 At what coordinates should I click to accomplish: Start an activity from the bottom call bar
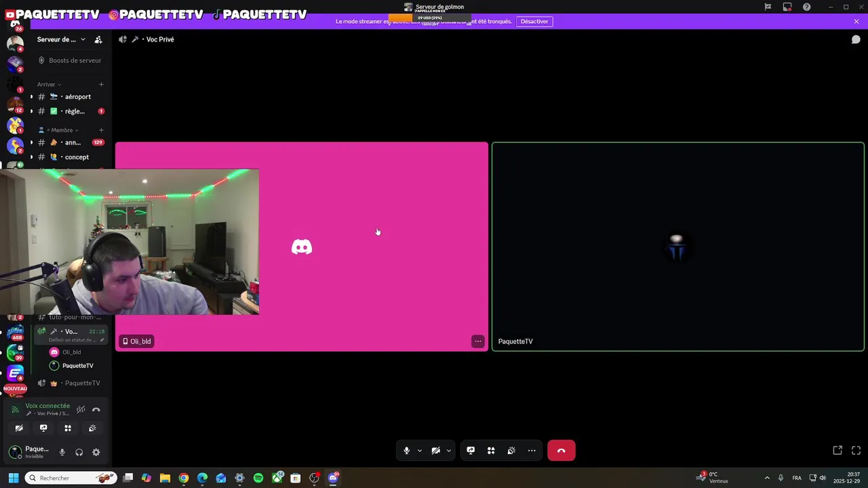(x=491, y=450)
